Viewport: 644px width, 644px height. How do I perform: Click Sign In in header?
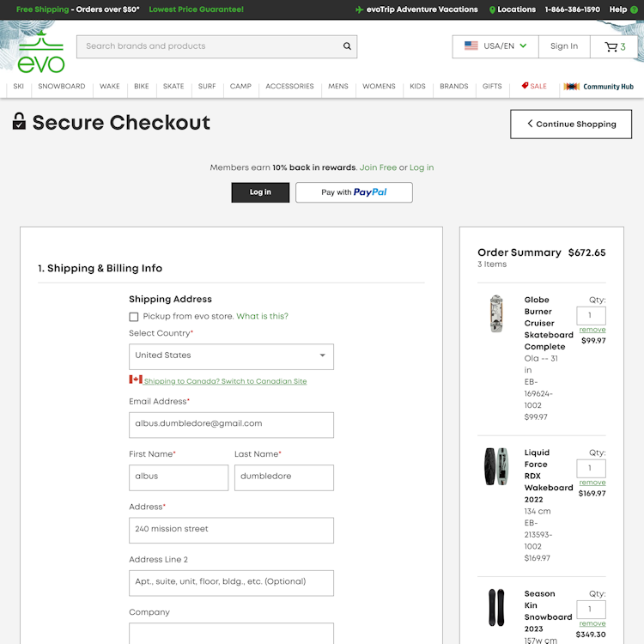click(x=564, y=46)
